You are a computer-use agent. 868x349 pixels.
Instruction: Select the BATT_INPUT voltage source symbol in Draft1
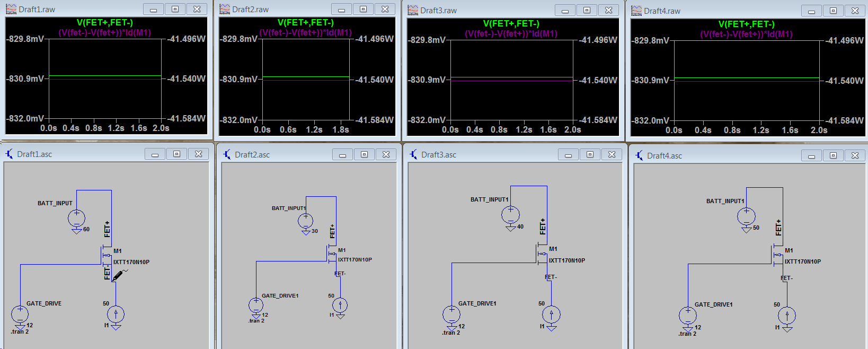point(76,218)
